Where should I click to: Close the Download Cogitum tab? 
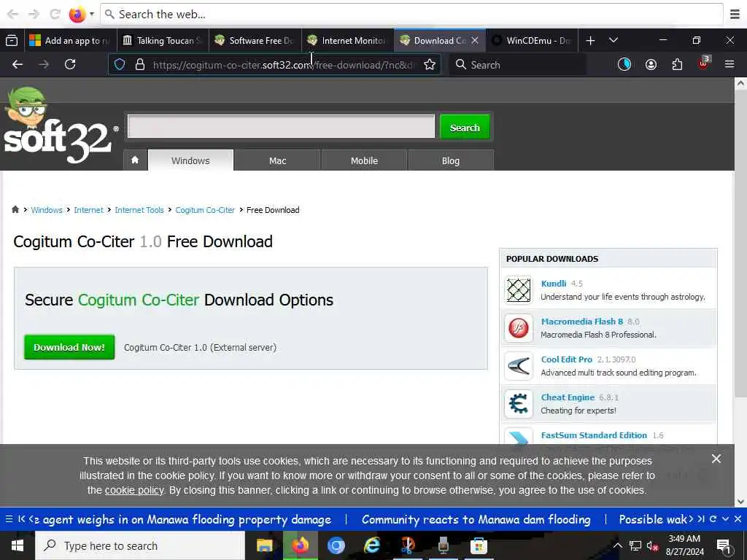(474, 41)
